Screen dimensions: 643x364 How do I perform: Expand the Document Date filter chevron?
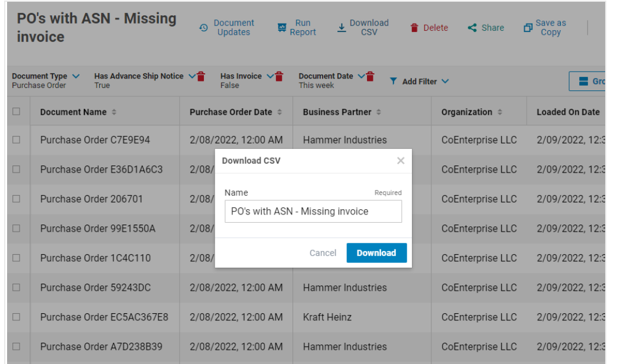361,76
